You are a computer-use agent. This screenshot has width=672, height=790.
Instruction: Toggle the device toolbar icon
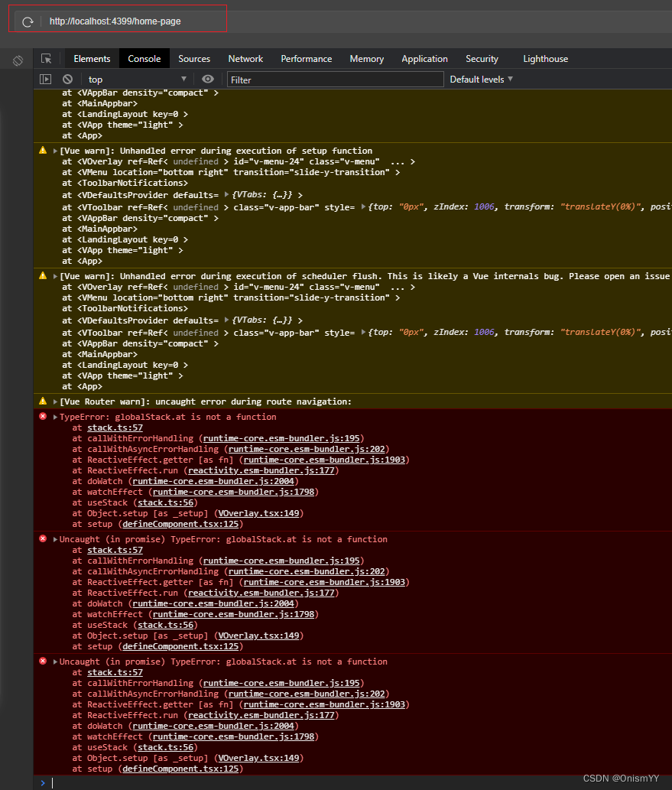pyautogui.click(x=18, y=61)
